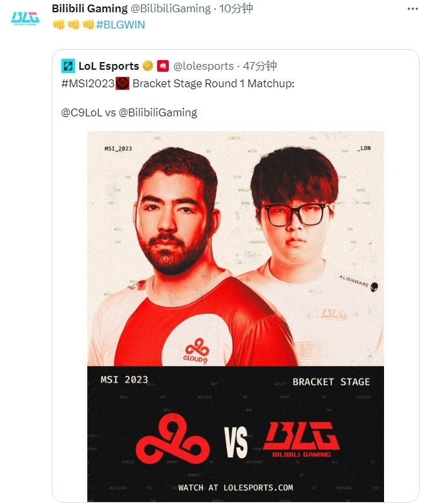Click the 10分钟 tweet timestamp
Screen dimensions: 428x504
[x=236, y=8]
